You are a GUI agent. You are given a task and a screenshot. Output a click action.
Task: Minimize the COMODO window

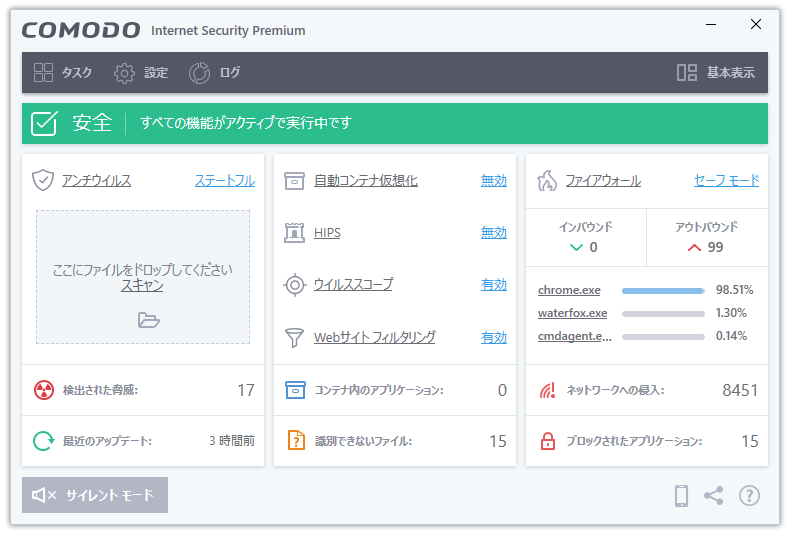(711, 24)
